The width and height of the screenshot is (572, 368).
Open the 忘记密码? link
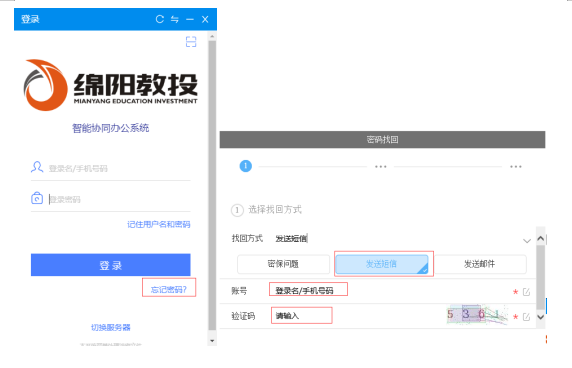tap(169, 290)
